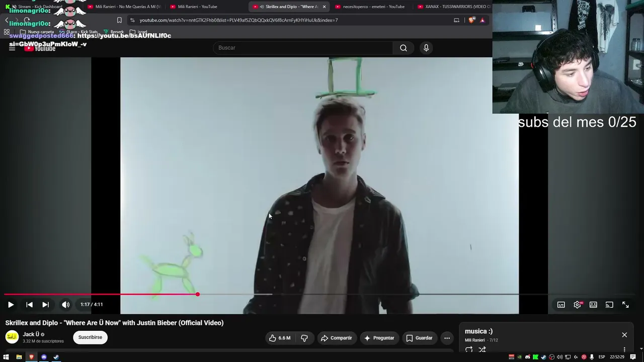Click the Buscar search field
644x362 pixels.
tap(303, 48)
